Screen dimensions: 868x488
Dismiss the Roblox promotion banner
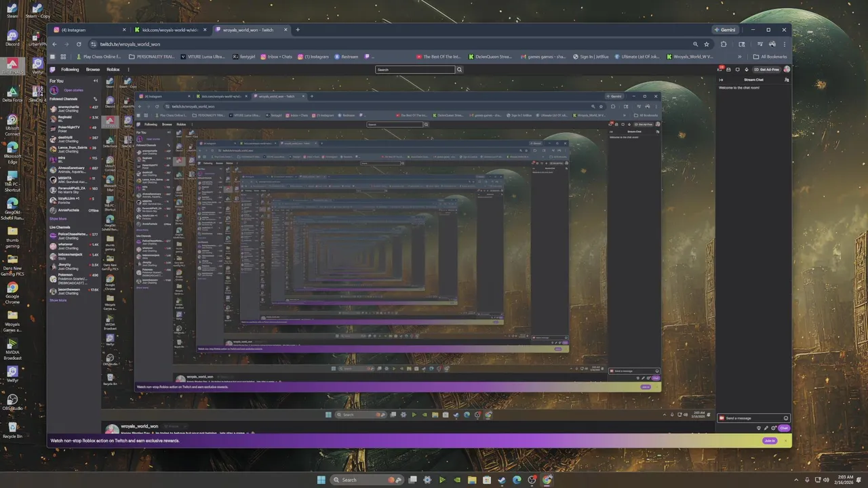(785, 441)
